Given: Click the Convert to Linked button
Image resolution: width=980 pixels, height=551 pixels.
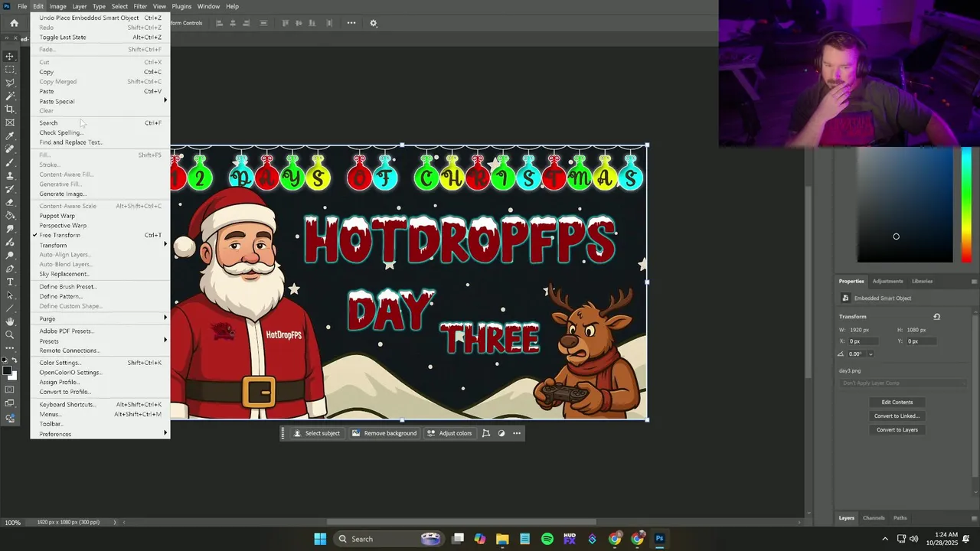Looking at the screenshot, I should coord(897,416).
